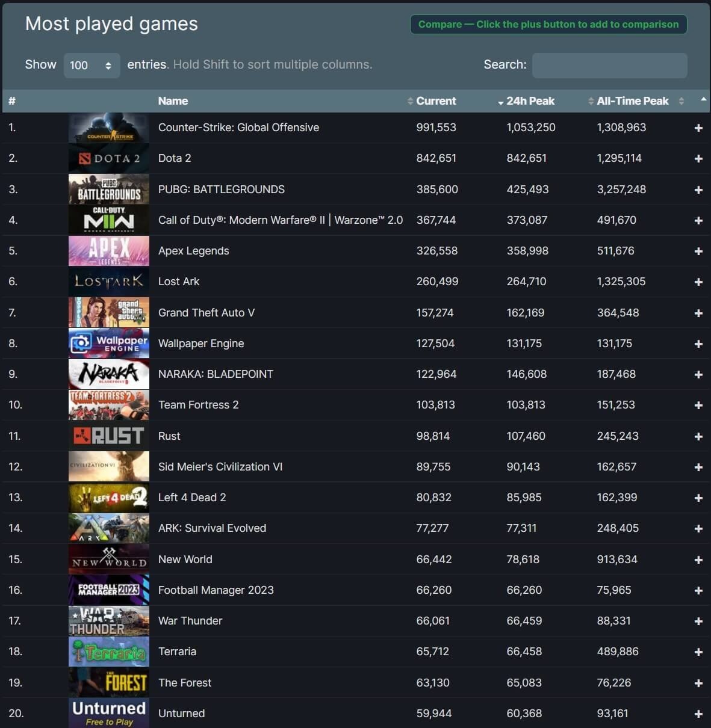Add PUBG: BATTLEGROUNDS to comparison
The image size is (711, 728).
(x=698, y=189)
